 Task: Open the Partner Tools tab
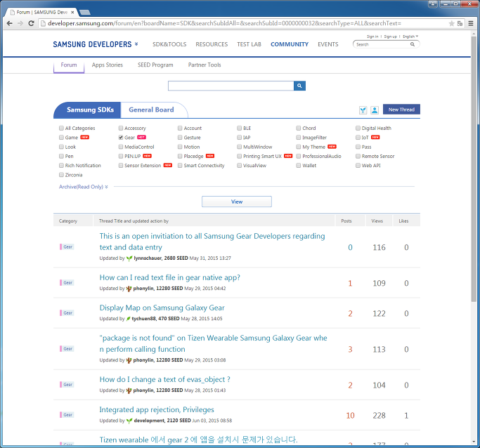click(x=205, y=65)
